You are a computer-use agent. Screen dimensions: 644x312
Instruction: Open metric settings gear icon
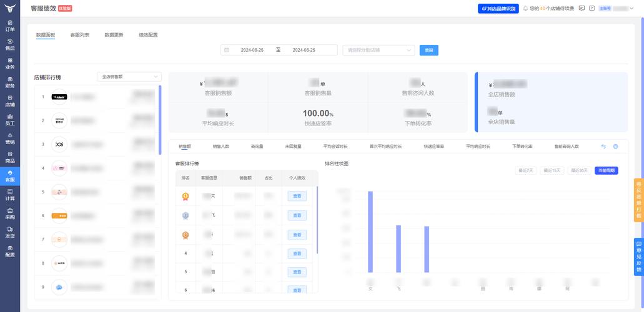pyautogui.click(x=615, y=146)
